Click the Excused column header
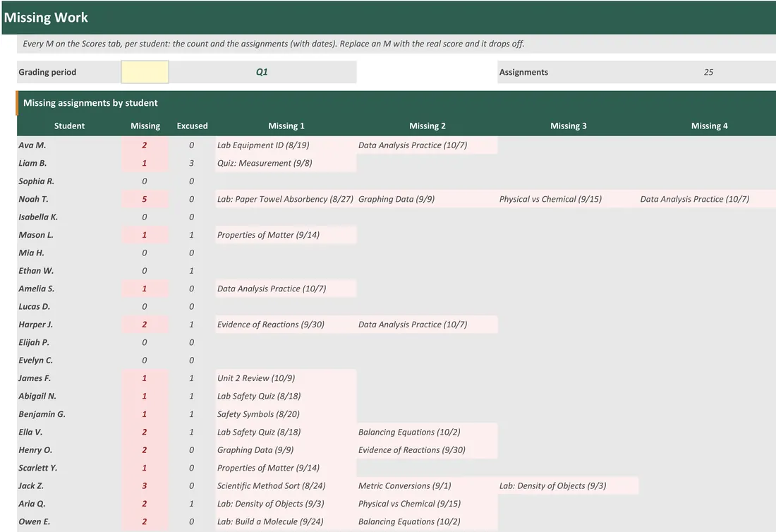Screen dimensions: 776x532 (x=192, y=126)
